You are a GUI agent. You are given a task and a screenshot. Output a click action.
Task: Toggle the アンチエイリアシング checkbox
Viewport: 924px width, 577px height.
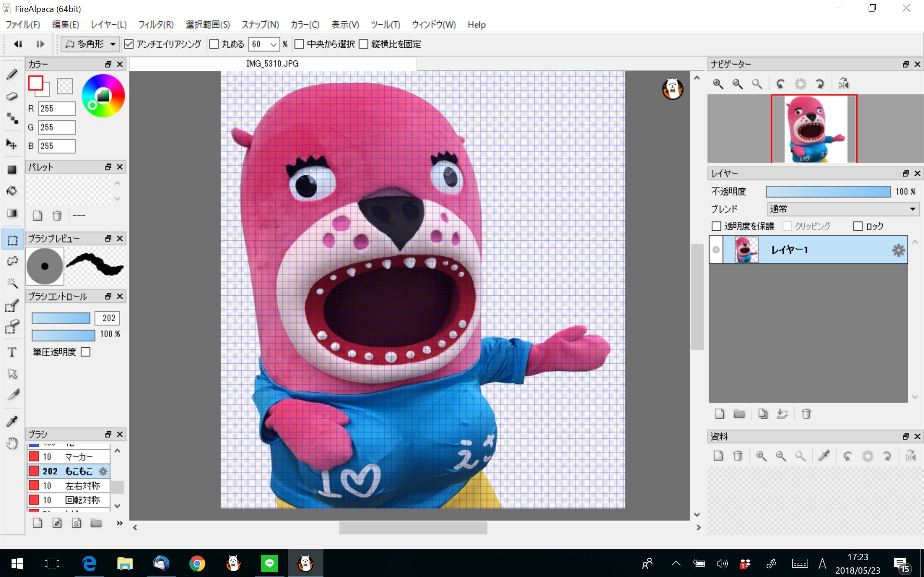coord(128,44)
